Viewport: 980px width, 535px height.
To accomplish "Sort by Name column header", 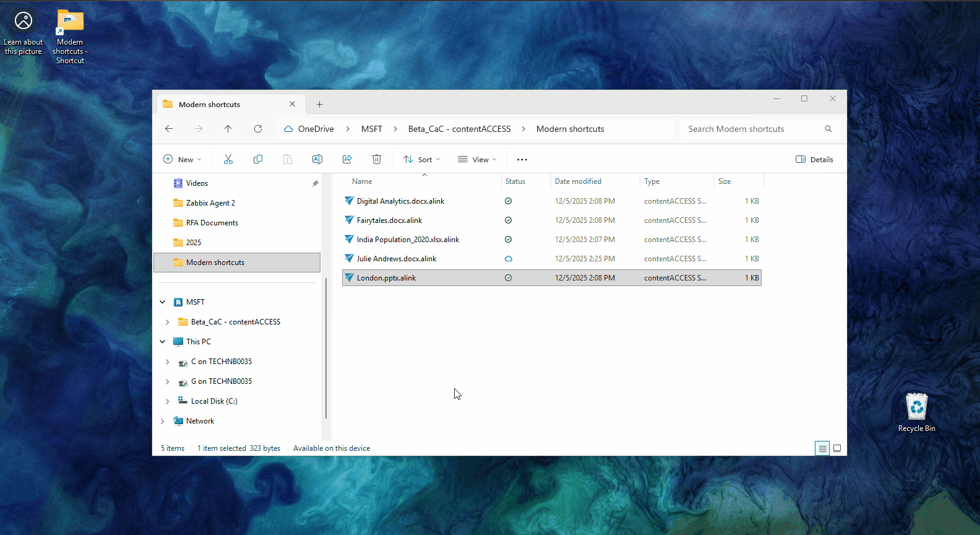I will point(362,181).
